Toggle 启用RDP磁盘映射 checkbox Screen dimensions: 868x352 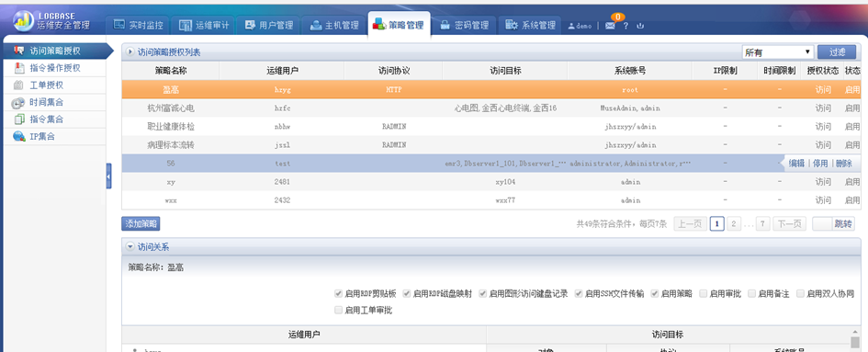[406, 294]
